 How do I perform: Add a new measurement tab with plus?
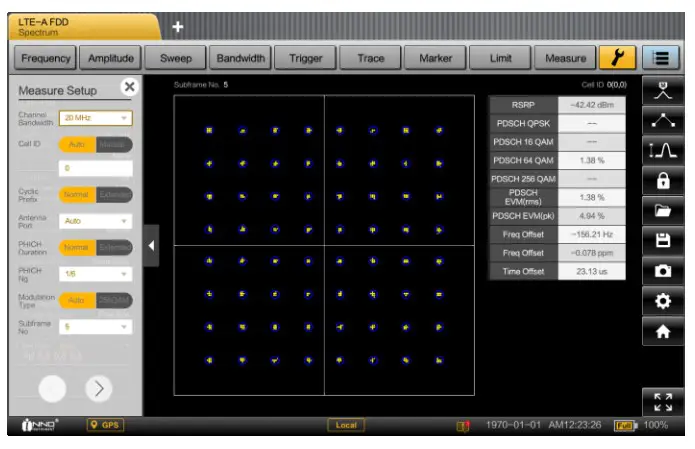[178, 27]
